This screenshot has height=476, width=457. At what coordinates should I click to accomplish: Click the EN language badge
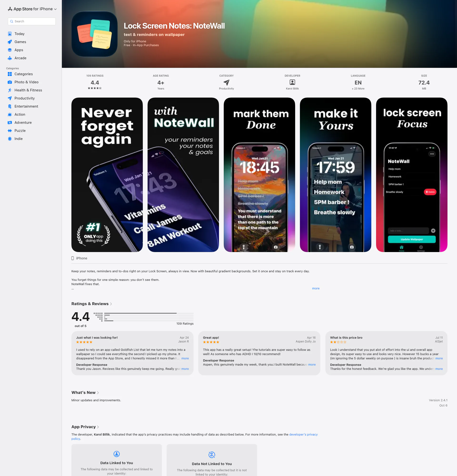click(358, 83)
